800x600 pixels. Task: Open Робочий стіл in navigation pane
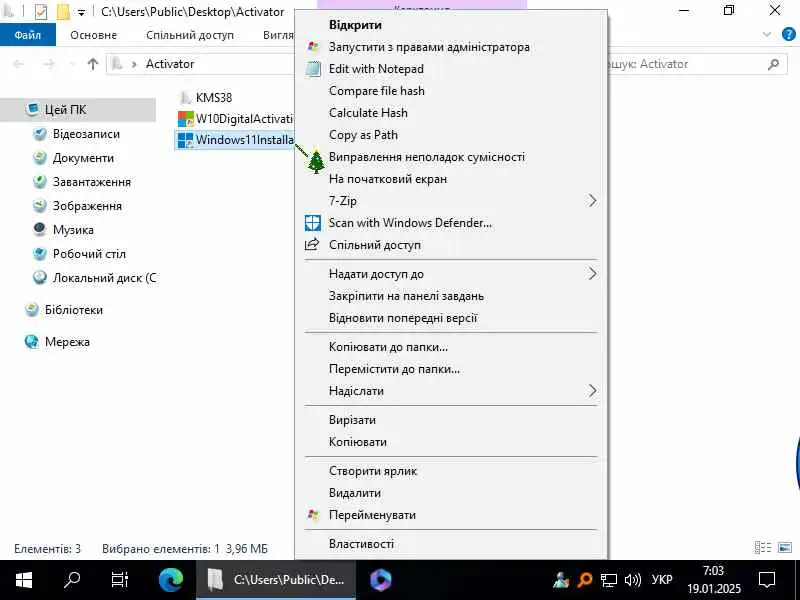coord(89,254)
